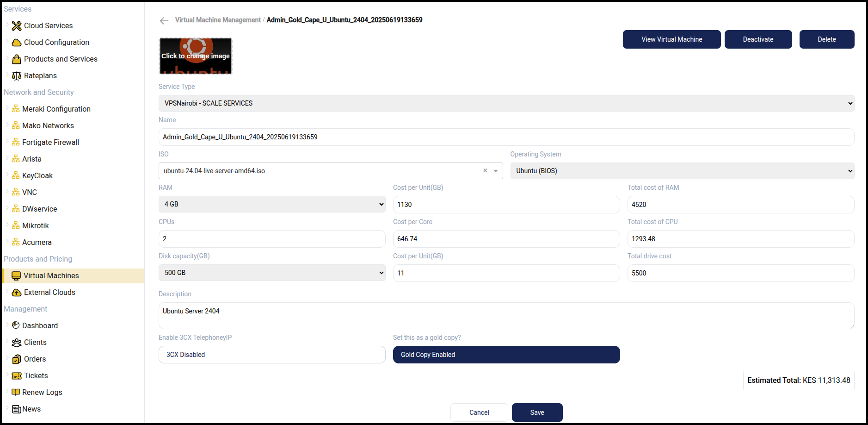
Task: Click the Meraki Configuration network icon
Action: 16,109
